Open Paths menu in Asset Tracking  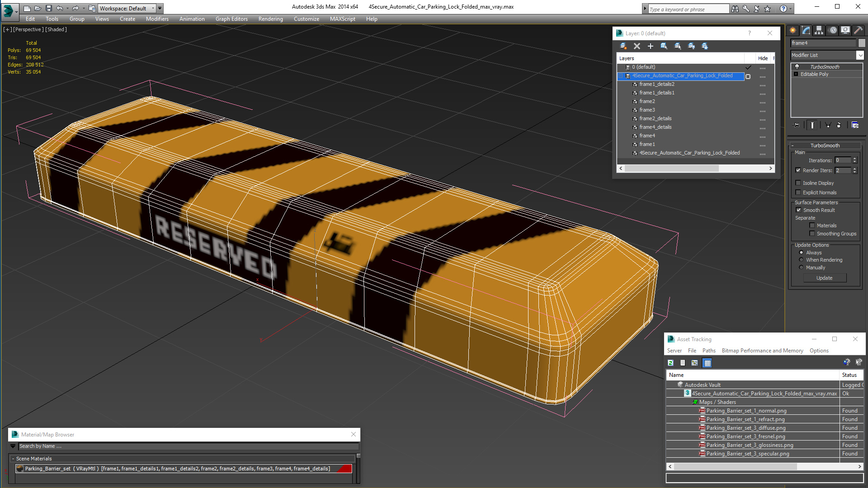coord(709,351)
